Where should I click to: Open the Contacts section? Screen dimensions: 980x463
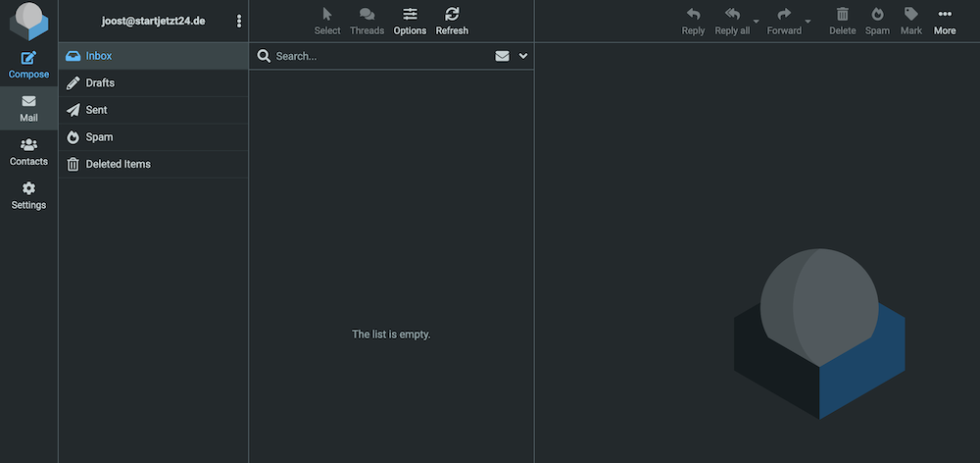coord(28,145)
